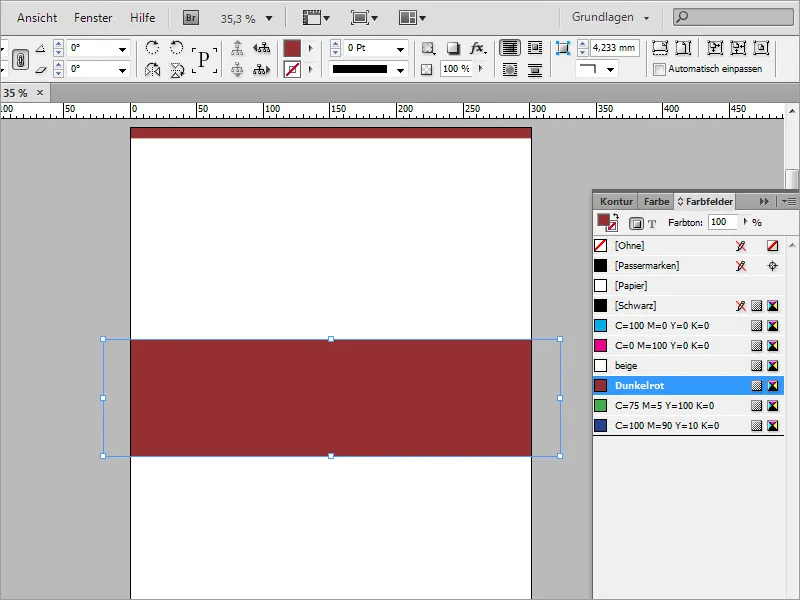Increase stroke weight stepper up
800x600 pixels.
click(x=335, y=44)
